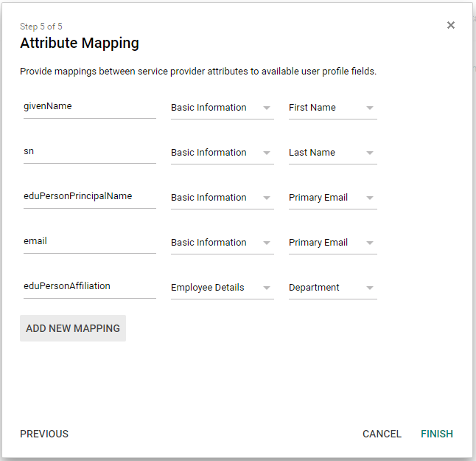Open Primary Email dropdown for eduPersonPrincipalName
This screenshot has height=461, width=476.
tap(332, 198)
